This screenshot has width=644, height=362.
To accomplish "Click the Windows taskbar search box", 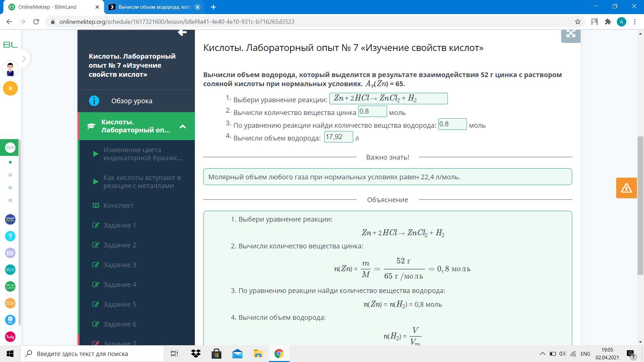I will click(x=92, y=354).
